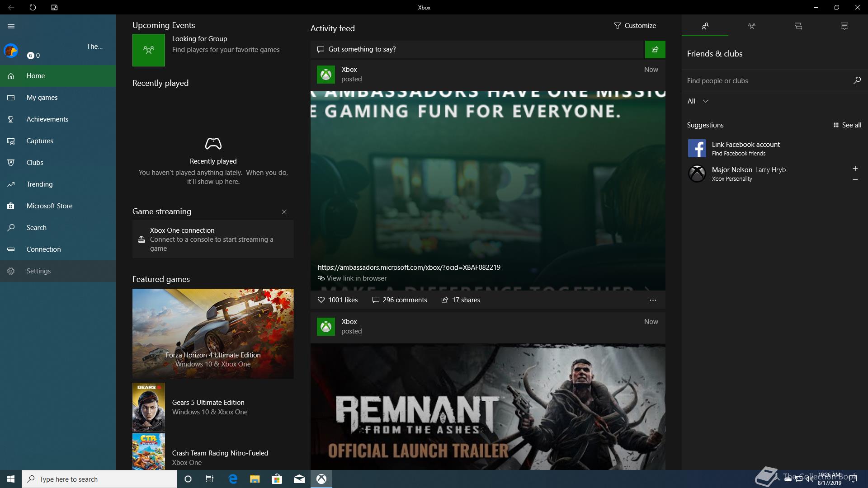Screen dimensions: 868x488
Task: Open Windows Start menu
Action: tap(11, 479)
